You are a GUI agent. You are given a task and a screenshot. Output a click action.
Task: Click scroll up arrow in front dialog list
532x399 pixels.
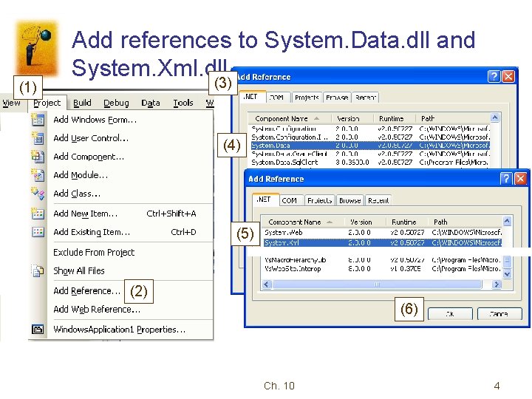click(507, 221)
